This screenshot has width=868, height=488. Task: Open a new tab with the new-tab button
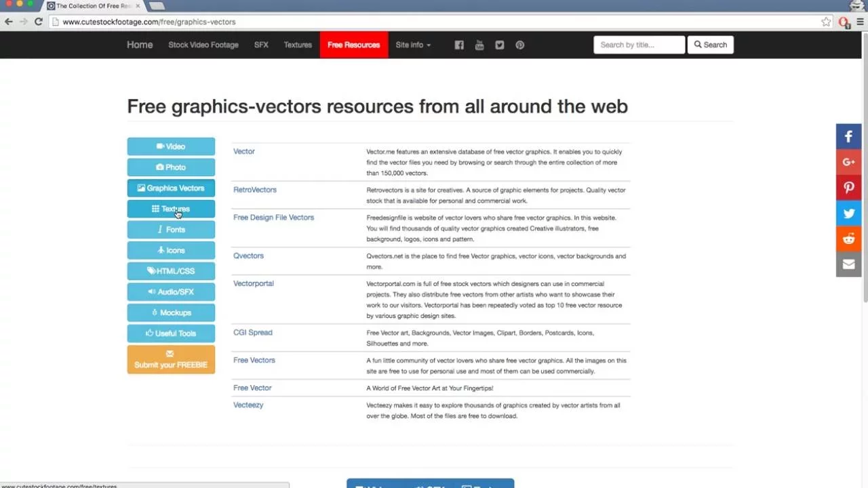coord(156,6)
